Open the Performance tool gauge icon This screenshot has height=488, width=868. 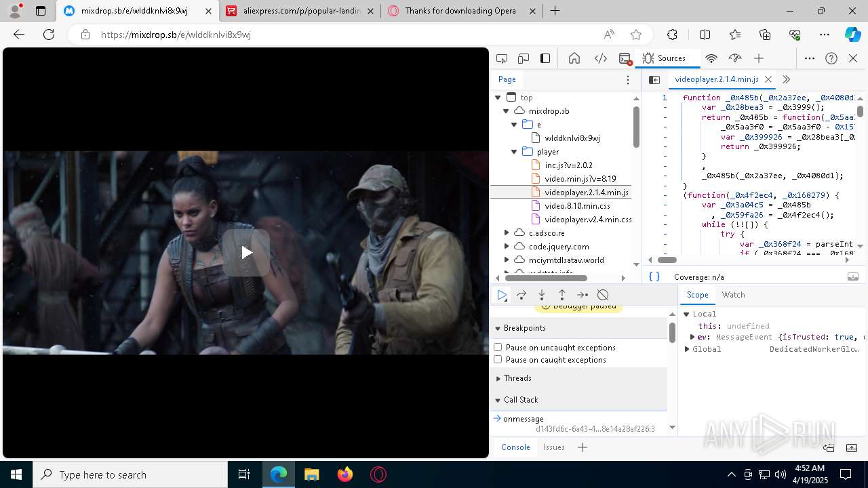click(735, 58)
